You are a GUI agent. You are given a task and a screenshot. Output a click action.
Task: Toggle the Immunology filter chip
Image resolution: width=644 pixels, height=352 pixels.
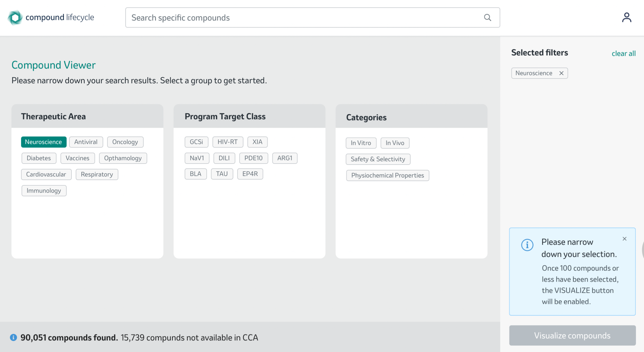coord(44,191)
